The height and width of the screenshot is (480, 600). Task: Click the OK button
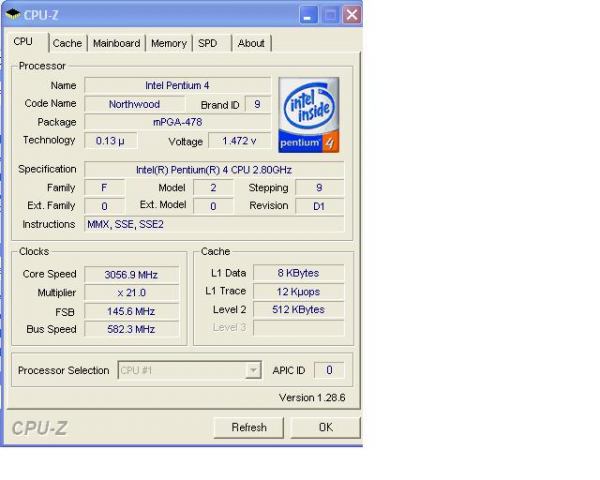pyautogui.click(x=326, y=427)
